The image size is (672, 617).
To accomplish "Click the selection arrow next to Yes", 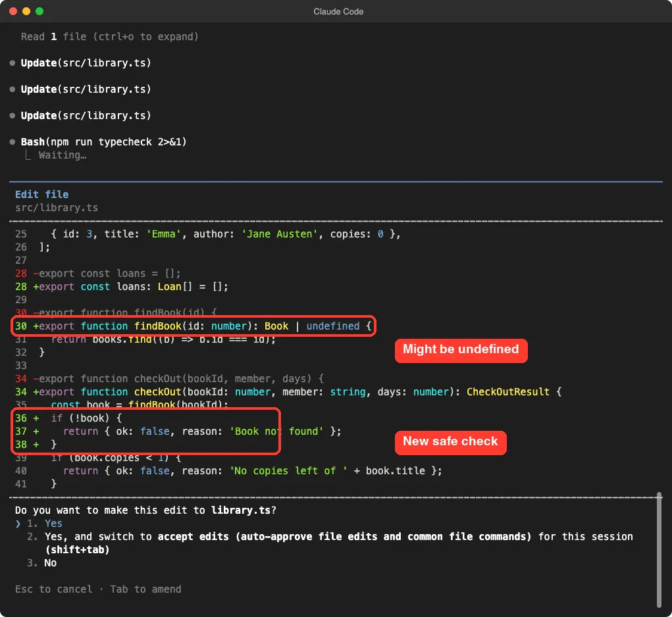I will [x=18, y=523].
